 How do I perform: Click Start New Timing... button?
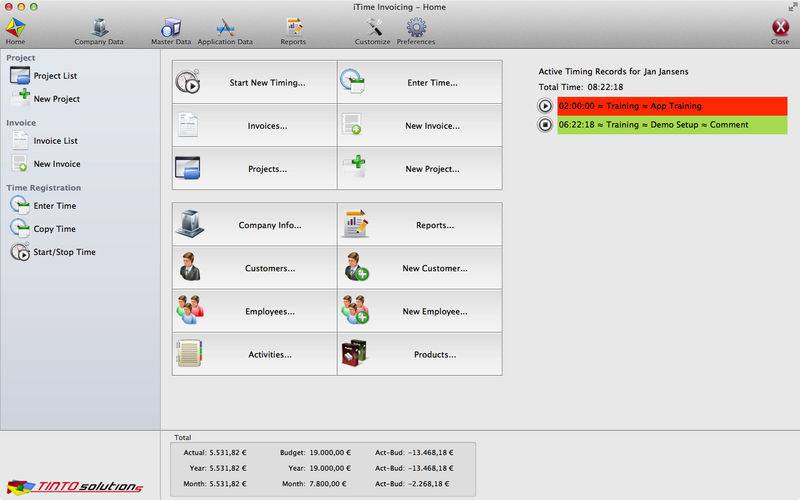point(255,82)
